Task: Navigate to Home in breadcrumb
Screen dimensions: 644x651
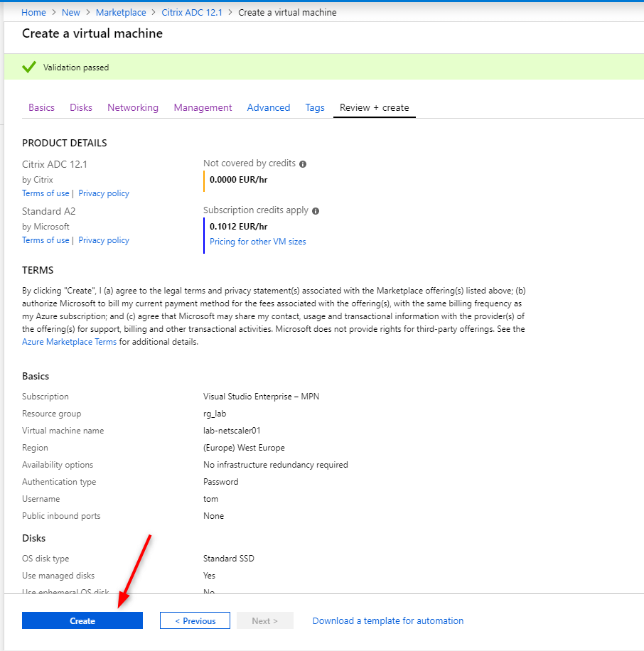Action: click(x=33, y=13)
